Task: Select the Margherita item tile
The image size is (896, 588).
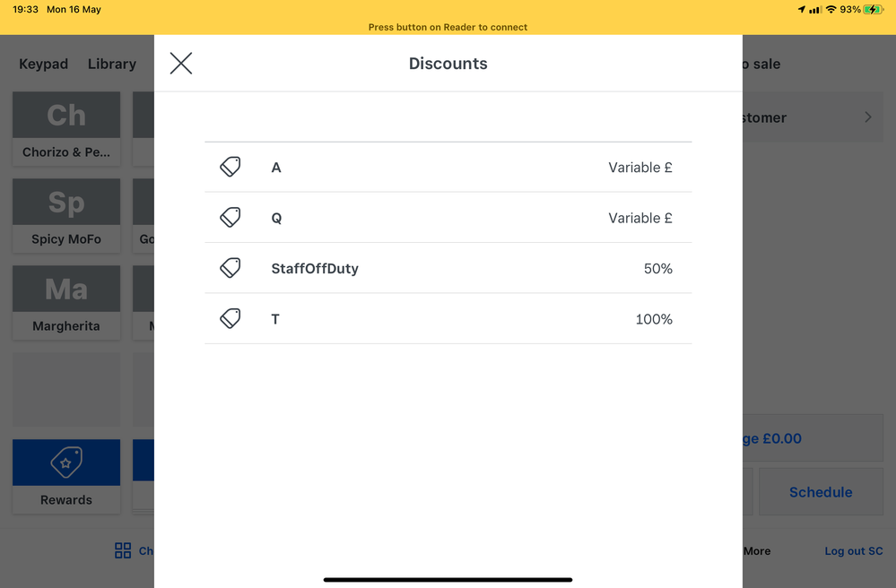Action: [66, 302]
